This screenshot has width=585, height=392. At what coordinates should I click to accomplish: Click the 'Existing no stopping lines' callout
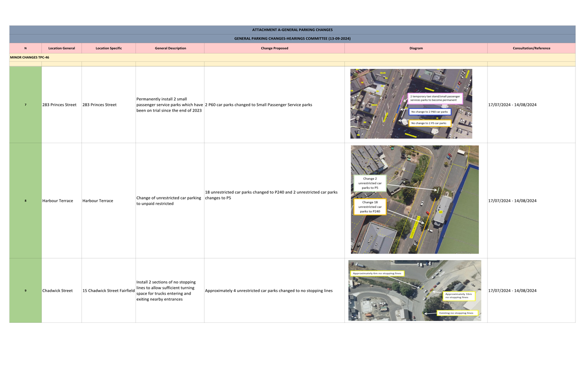tap(457, 313)
